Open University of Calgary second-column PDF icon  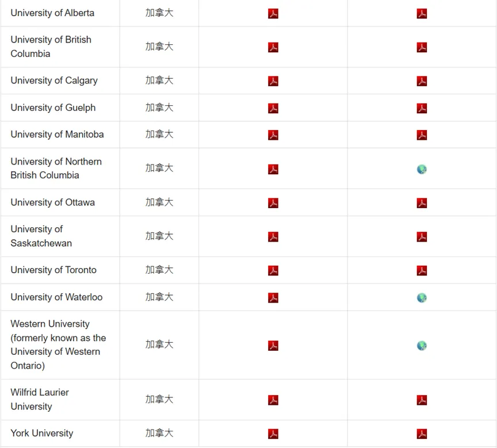422,81
